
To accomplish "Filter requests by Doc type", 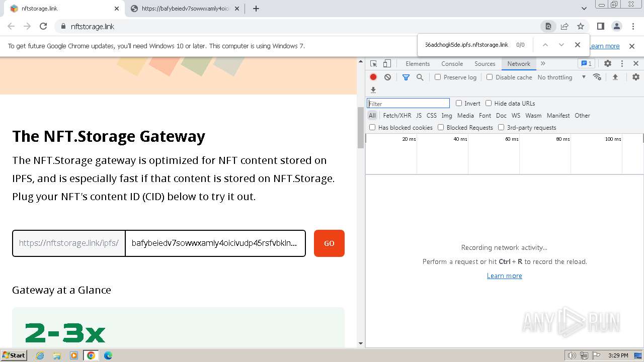I will (x=501, y=116).
